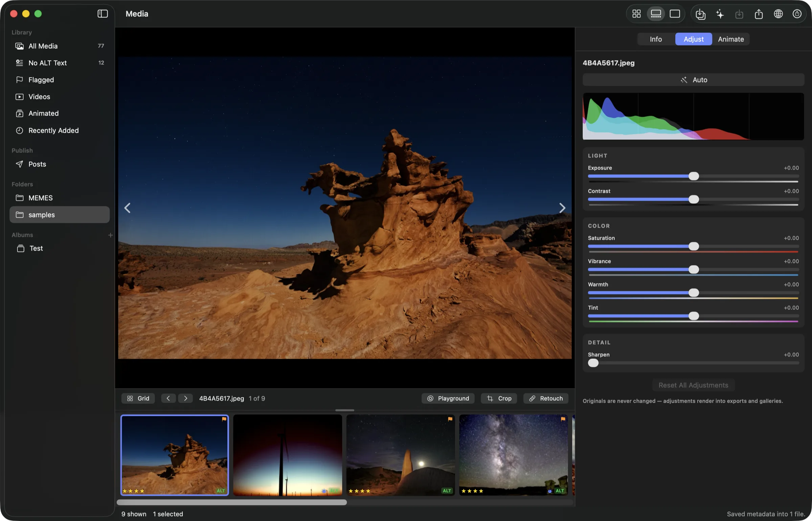Toggle the sidebar visibility icon
This screenshot has width=812, height=521.
pos(103,14)
